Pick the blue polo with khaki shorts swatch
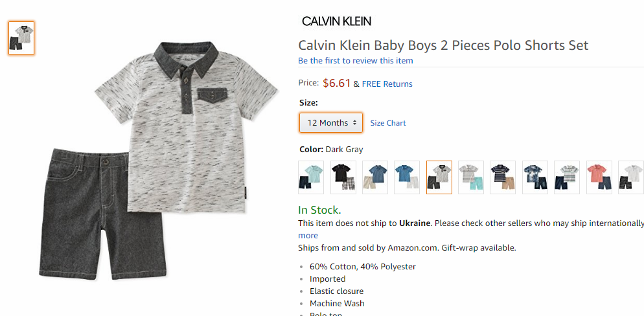Image resolution: width=644 pixels, height=316 pixels. (375, 177)
